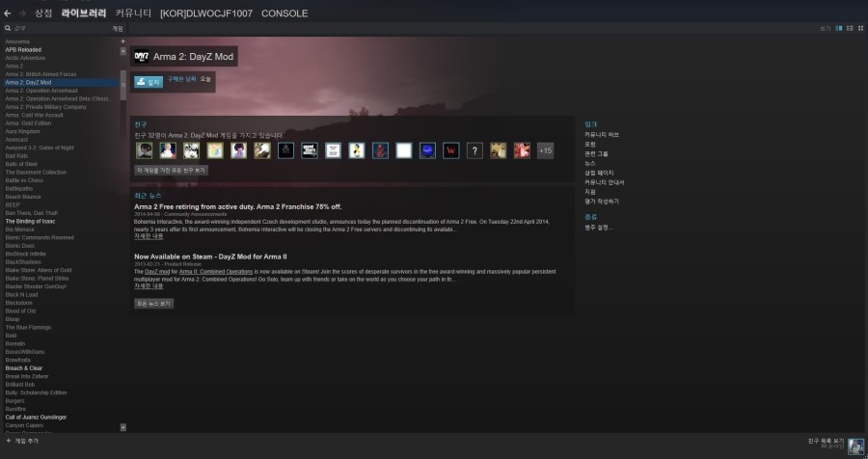The width and height of the screenshot is (868, 459).
Task: Switch to grid view icon
Action: click(860, 28)
